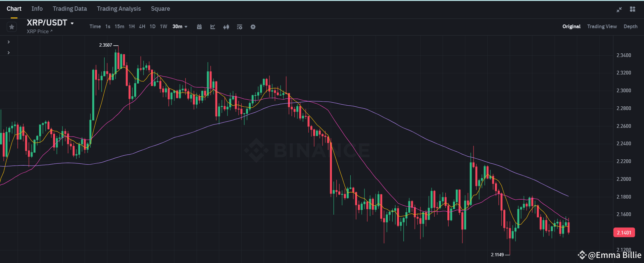Open the XRP/USDT pair selector dropdown
Viewport: 644px width, 263px height.
(50, 23)
